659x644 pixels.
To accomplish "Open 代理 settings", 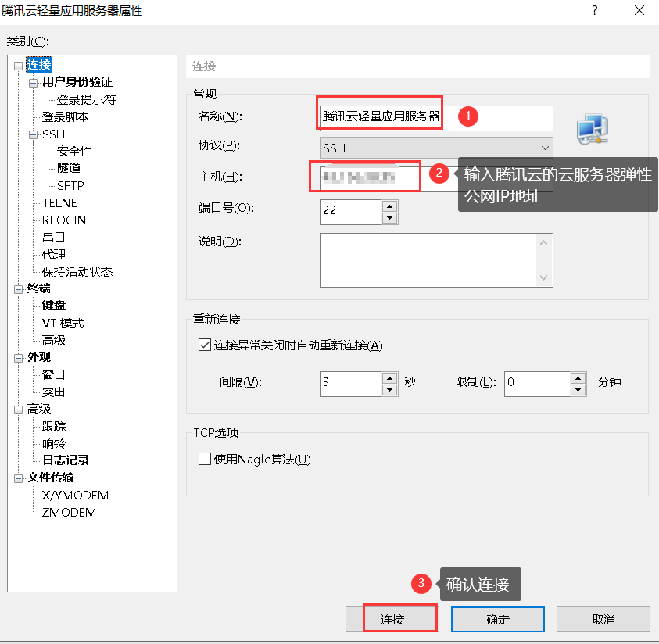I will (54, 254).
